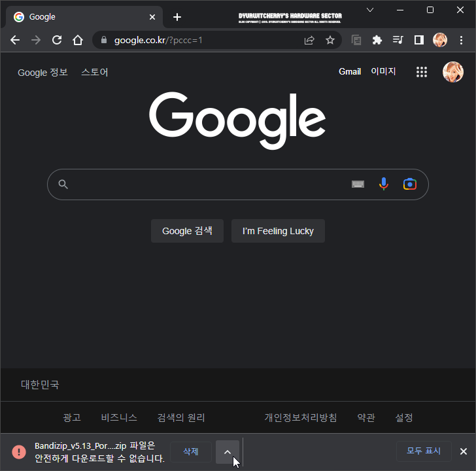Open the 검색의 원리 footer link
The height and width of the screenshot is (471, 476).
pos(181,417)
